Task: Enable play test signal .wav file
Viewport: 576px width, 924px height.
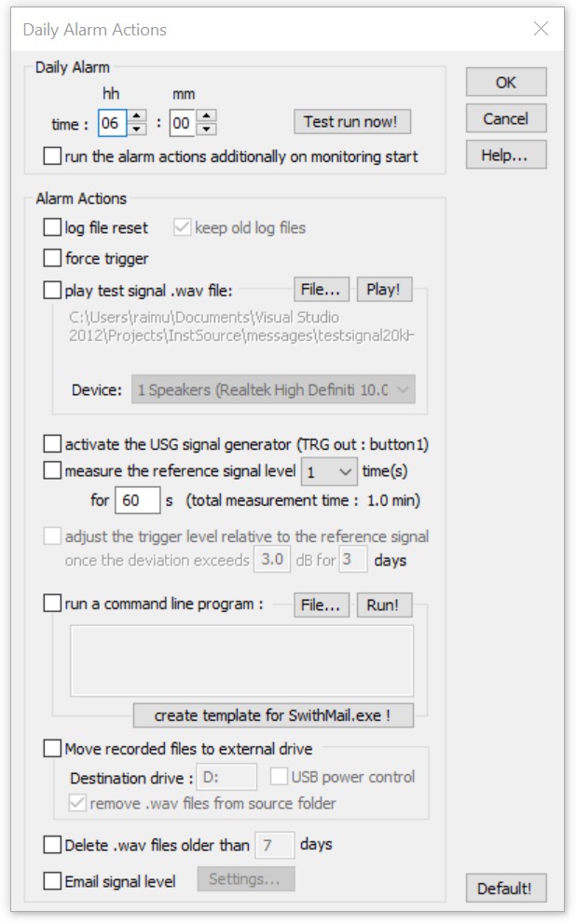Action: (x=52, y=290)
